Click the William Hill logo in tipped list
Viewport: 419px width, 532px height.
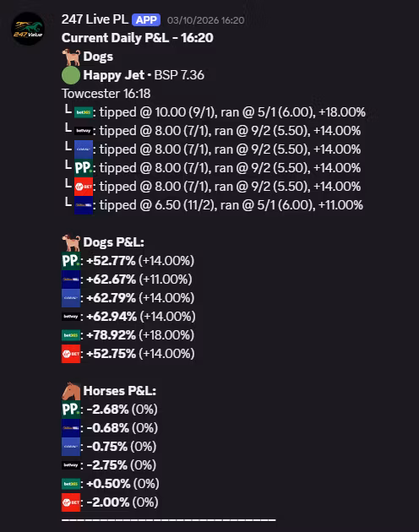click(84, 205)
